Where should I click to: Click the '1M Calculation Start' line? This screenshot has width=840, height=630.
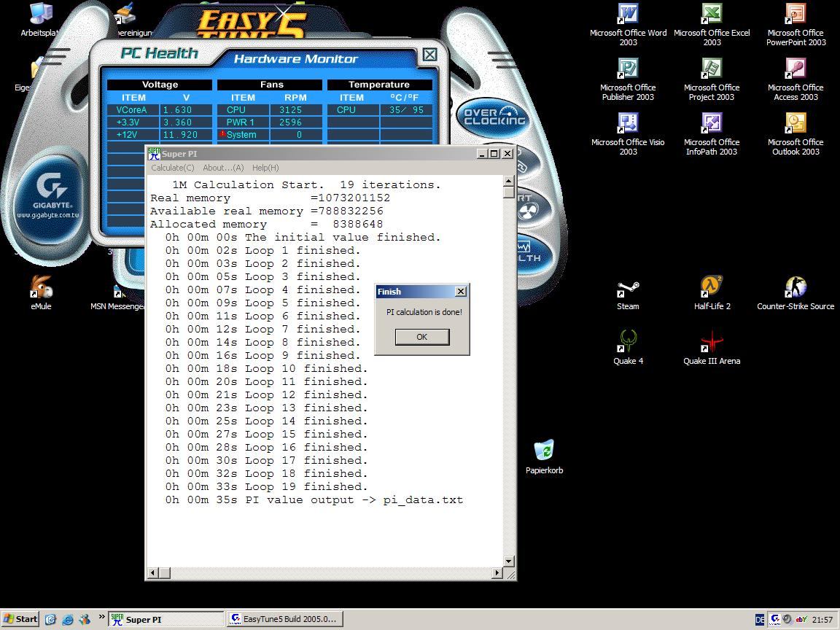click(306, 184)
